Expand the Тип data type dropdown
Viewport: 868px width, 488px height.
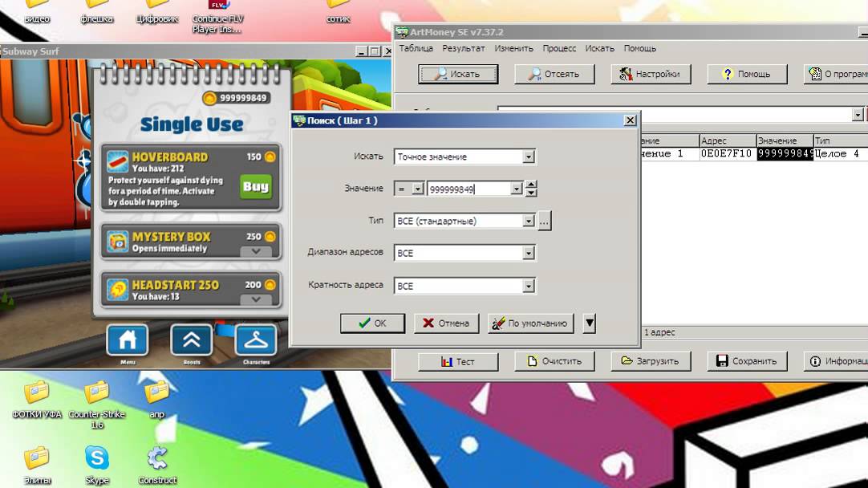(529, 221)
